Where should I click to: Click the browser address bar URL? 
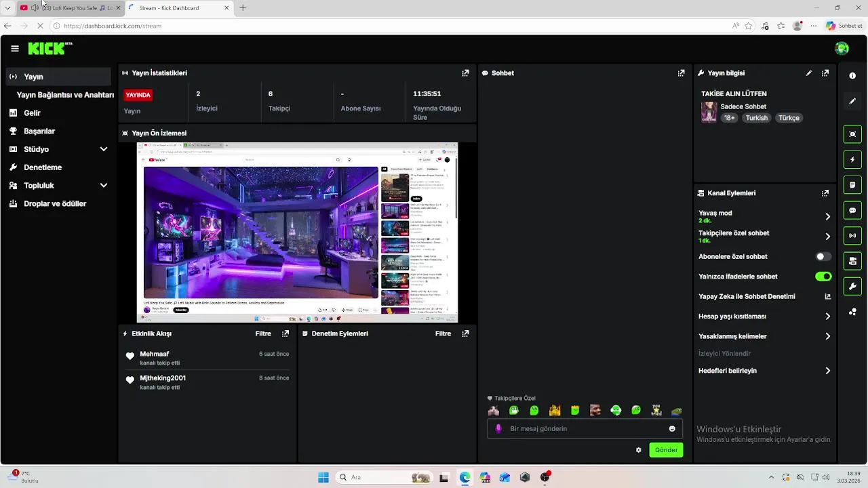113,26
